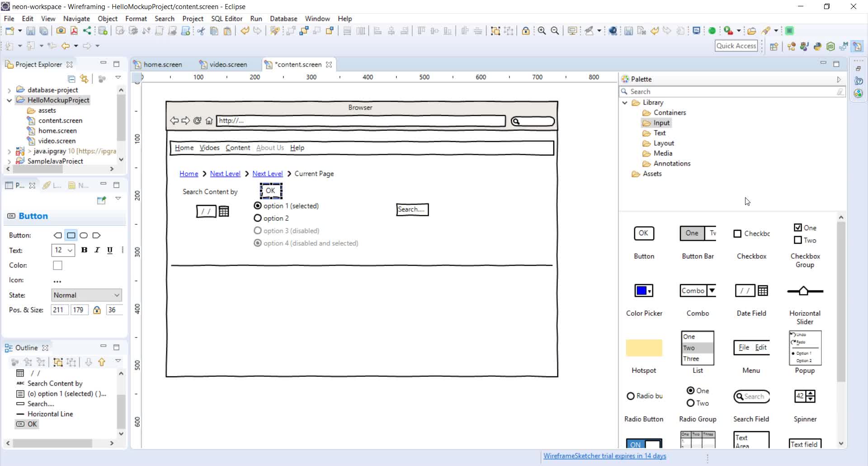Image resolution: width=868 pixels, height=466 pixels.
Task: Select the Hotspot widget in the Palette
Action: pos(644,348)
